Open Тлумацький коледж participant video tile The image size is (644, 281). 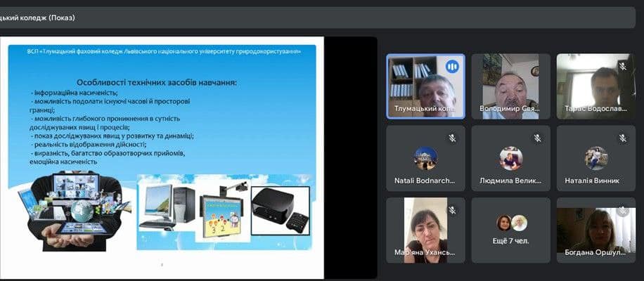click(425, 86)
